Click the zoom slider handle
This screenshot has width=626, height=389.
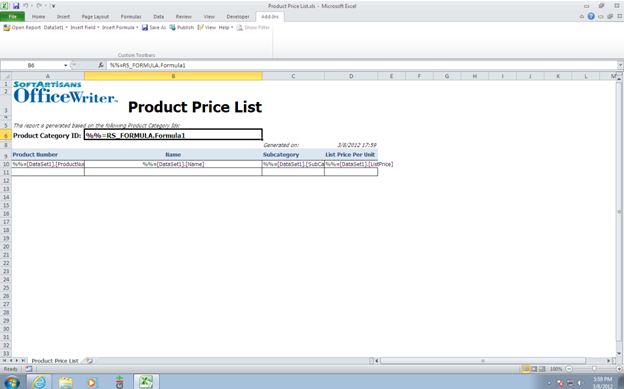(x=594, y=369)
